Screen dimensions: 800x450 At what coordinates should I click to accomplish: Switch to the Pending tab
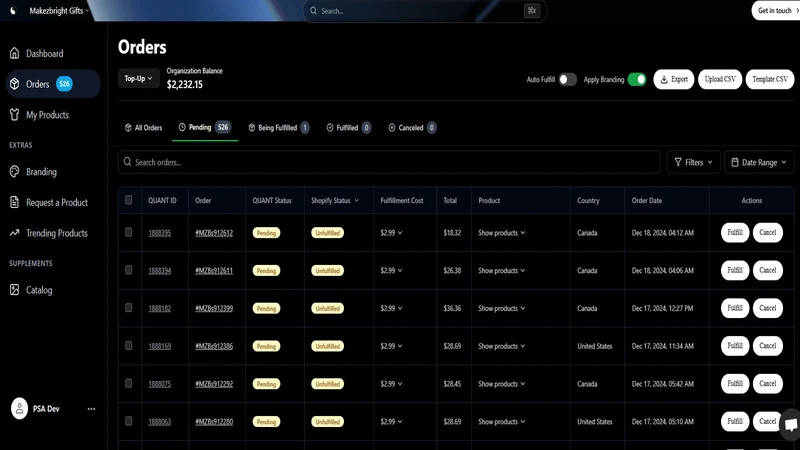(205, 127)
